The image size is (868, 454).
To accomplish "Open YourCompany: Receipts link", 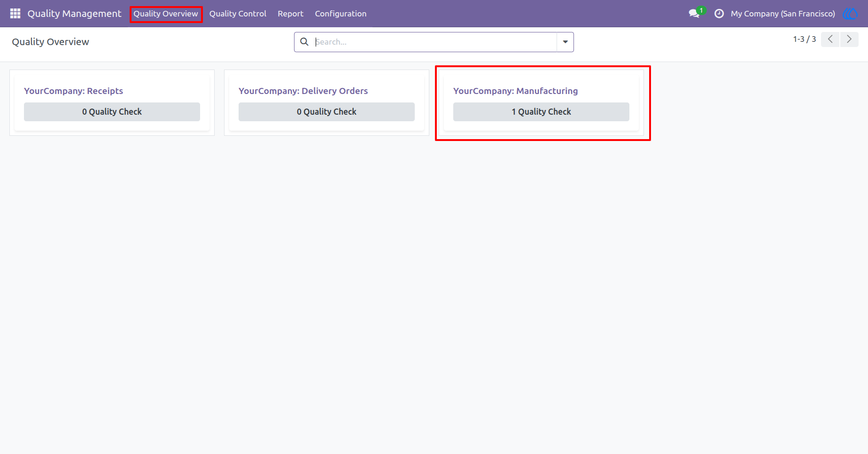I will (x=73, y=91).
